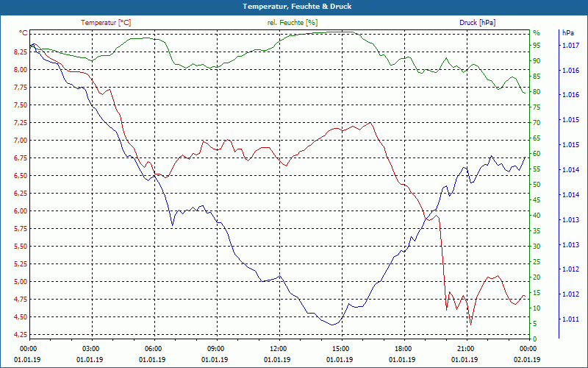This screenshot has width=588, height=368.
Task: Click temperature axis value 5,25
Action: [21, 264]
